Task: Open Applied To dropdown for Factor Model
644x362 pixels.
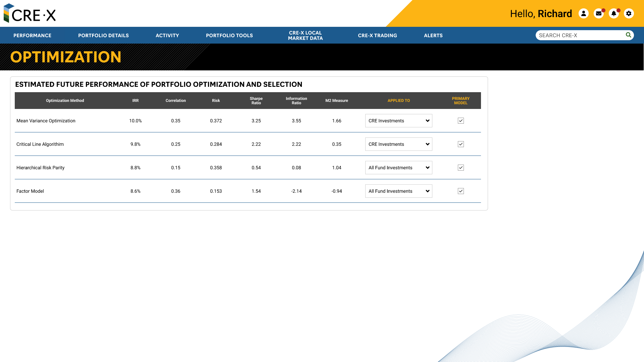Action: [398, 191]
